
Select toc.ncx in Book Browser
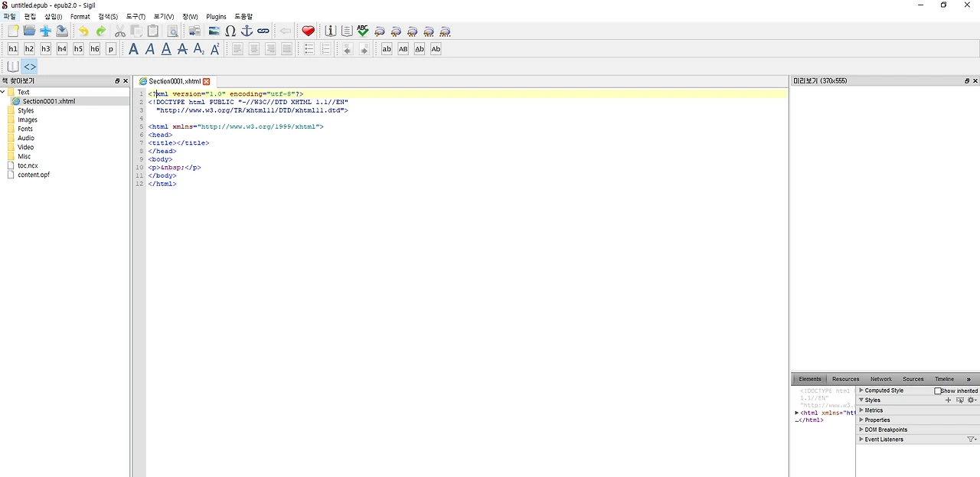click(x=28, y=165)
